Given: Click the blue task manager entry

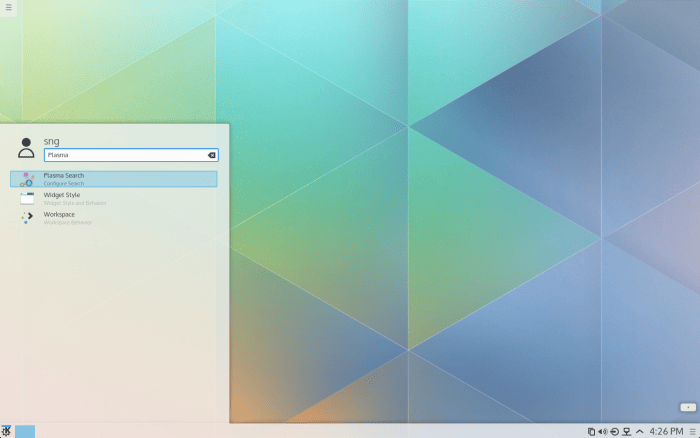Looking at the screenshot, I should click(x=25, y=431).
